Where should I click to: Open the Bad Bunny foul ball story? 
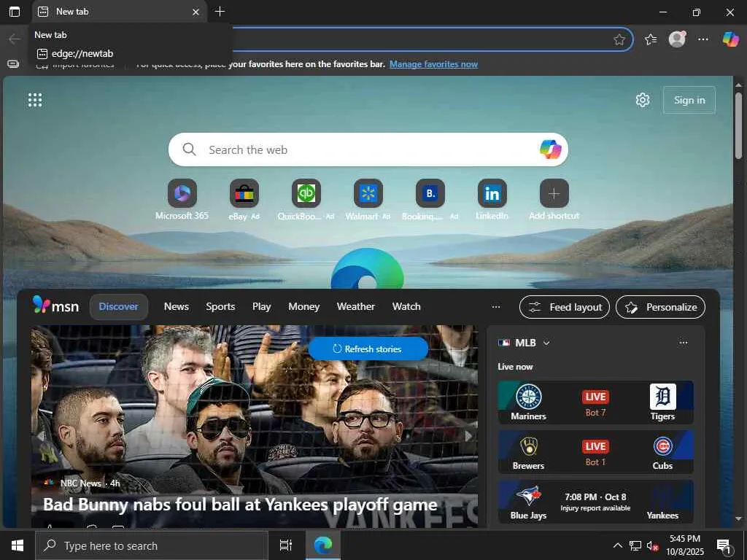[x=240, y=505]
